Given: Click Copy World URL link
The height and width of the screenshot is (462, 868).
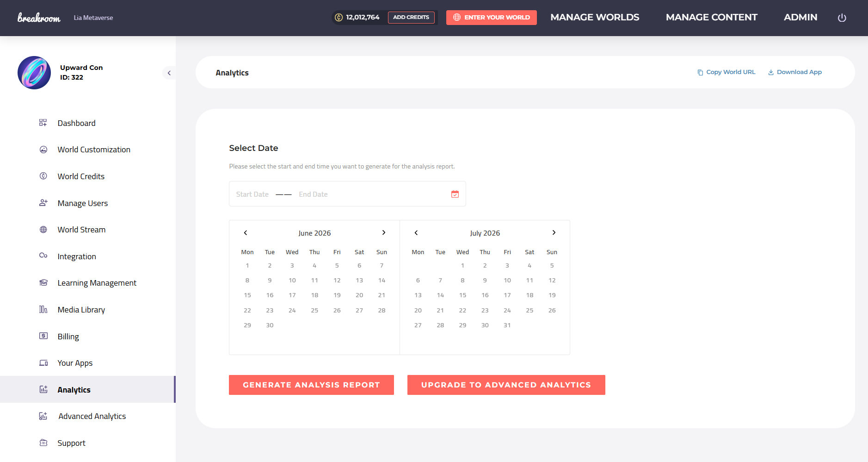Looking at the screenshot, I should click(726, 72).
